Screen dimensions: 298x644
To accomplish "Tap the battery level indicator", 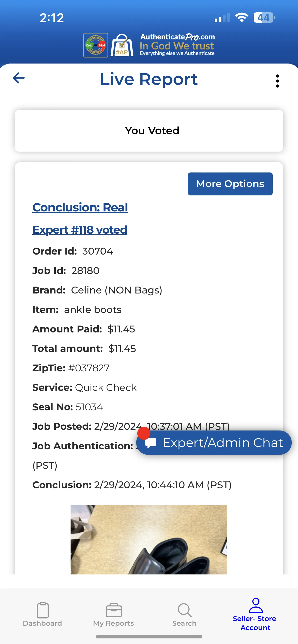I will (x=264, y=17).
